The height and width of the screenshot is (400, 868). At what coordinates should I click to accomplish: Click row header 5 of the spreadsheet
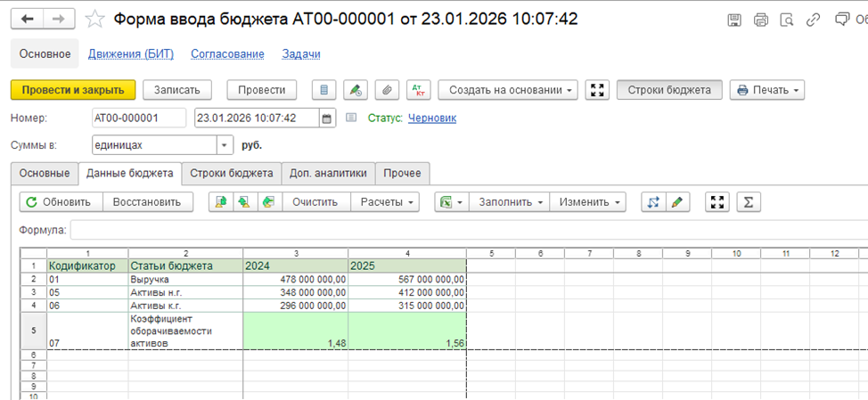(34, 331)
